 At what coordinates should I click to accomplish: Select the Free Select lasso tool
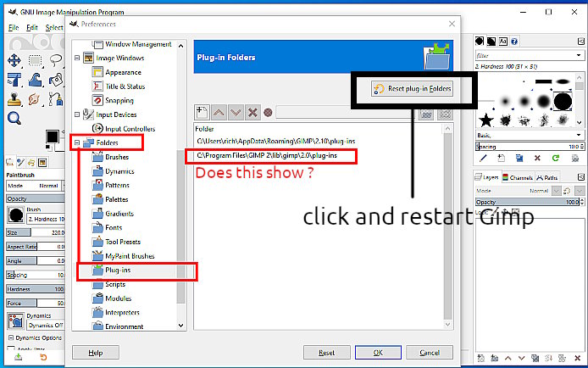point(56,60)
